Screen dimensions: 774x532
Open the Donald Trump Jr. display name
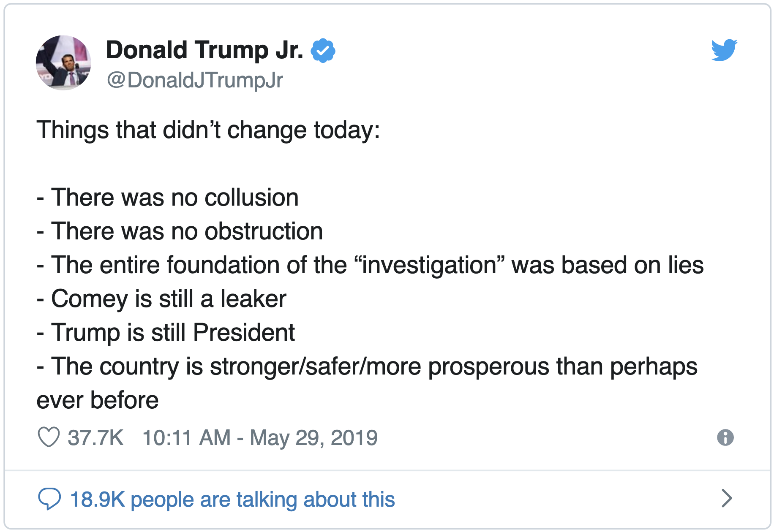[x=204, y=50]
